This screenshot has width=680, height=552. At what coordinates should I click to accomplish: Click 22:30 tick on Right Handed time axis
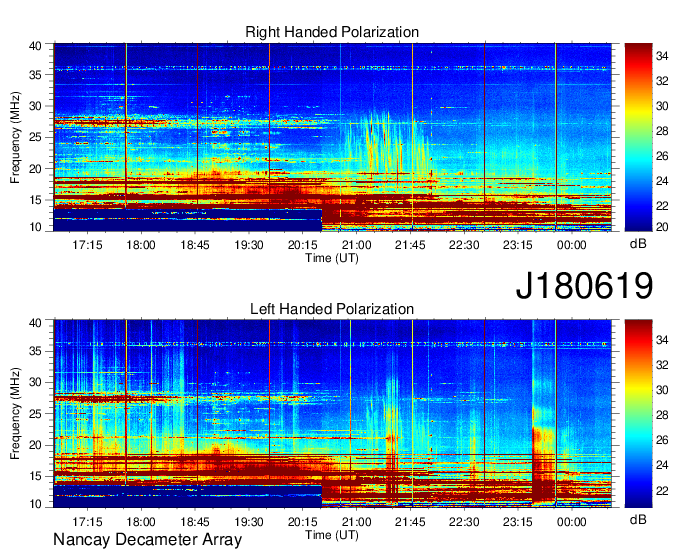click(x=464, y=245)
